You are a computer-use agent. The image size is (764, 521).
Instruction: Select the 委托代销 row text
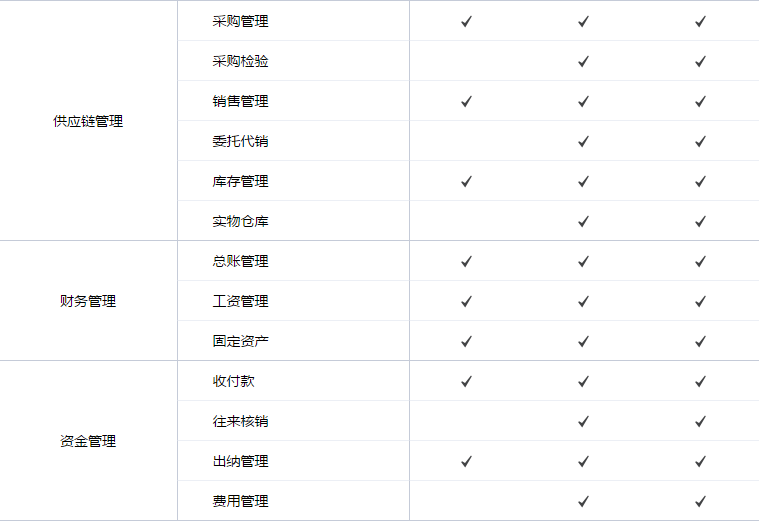240,141
